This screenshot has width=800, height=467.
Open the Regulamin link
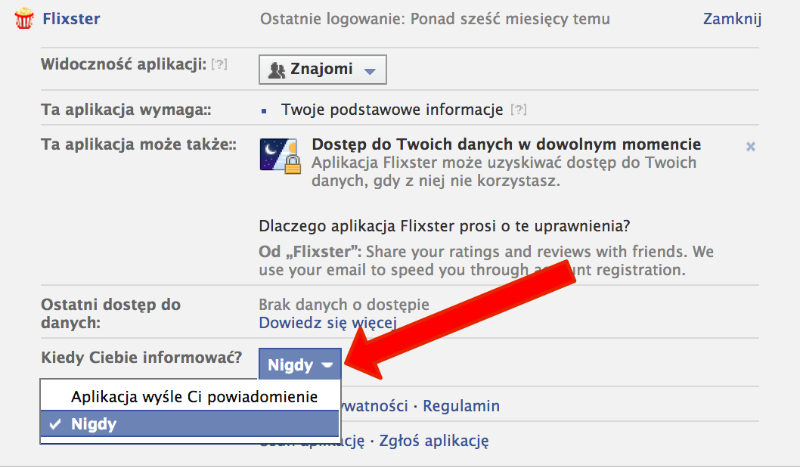click(x=461, y=406)
